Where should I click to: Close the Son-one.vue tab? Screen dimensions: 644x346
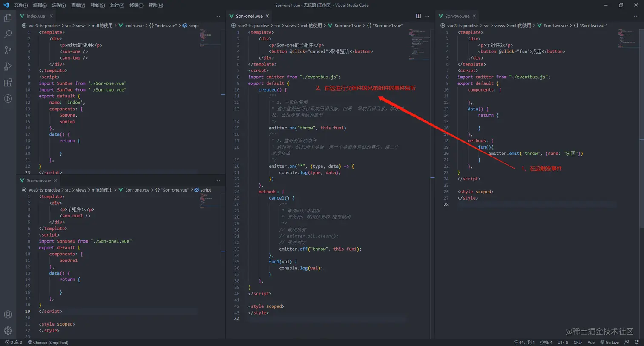[x=55, y=180]
